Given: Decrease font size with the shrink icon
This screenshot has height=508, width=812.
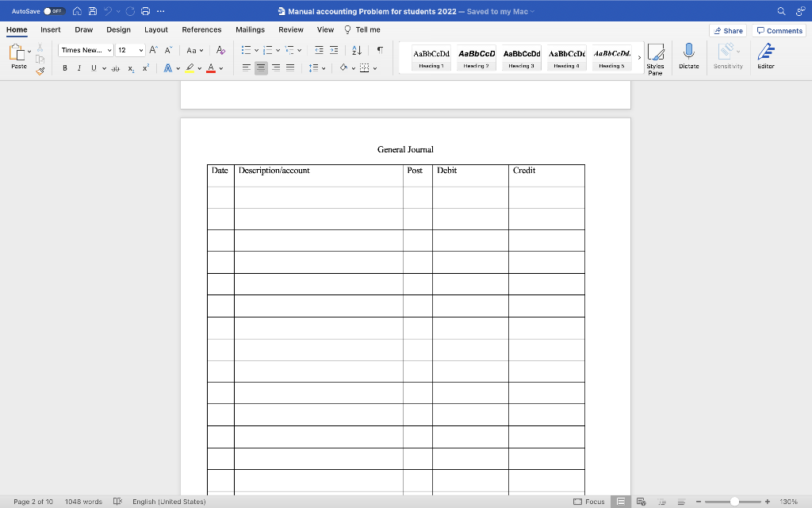Looking at the screenshot, I should (x=168, y=50).
